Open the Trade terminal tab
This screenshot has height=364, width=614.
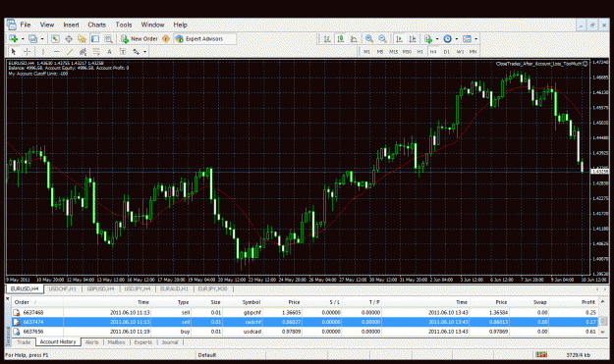24,342
